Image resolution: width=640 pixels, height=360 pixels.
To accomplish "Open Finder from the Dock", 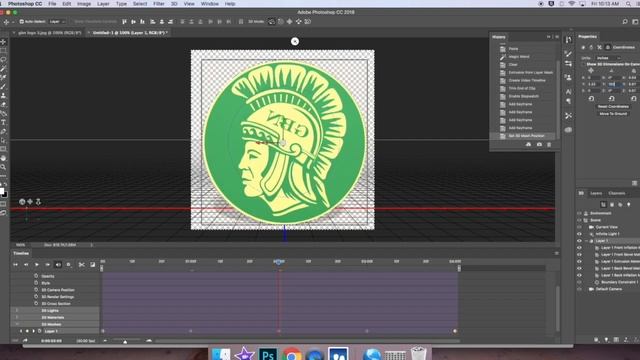I will (221, 354).
